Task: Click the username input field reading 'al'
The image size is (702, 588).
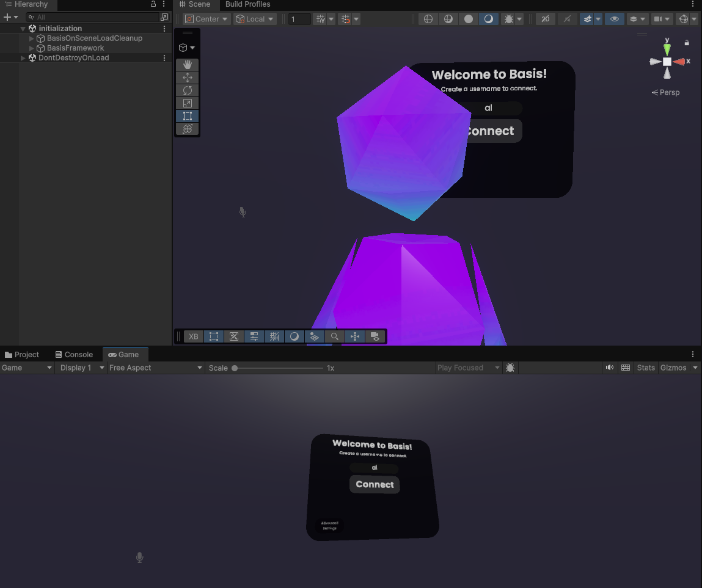Action: (x=488, y=108)
